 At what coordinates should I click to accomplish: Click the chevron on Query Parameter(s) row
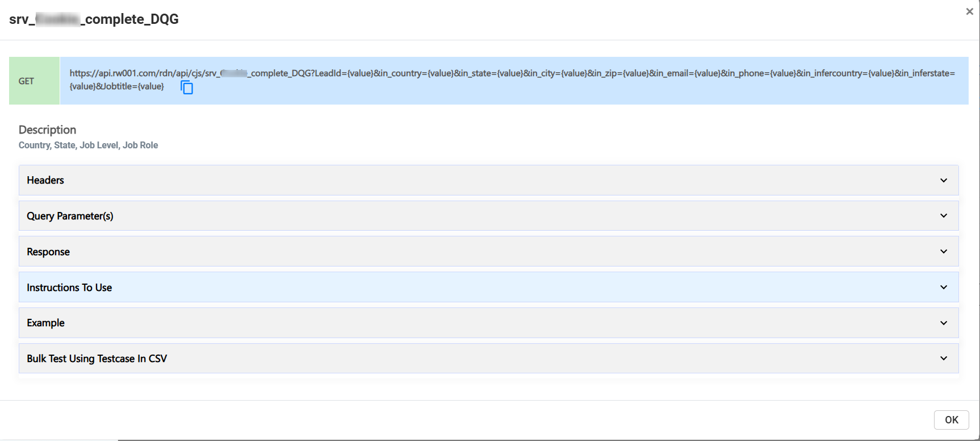tap(943, 216)
